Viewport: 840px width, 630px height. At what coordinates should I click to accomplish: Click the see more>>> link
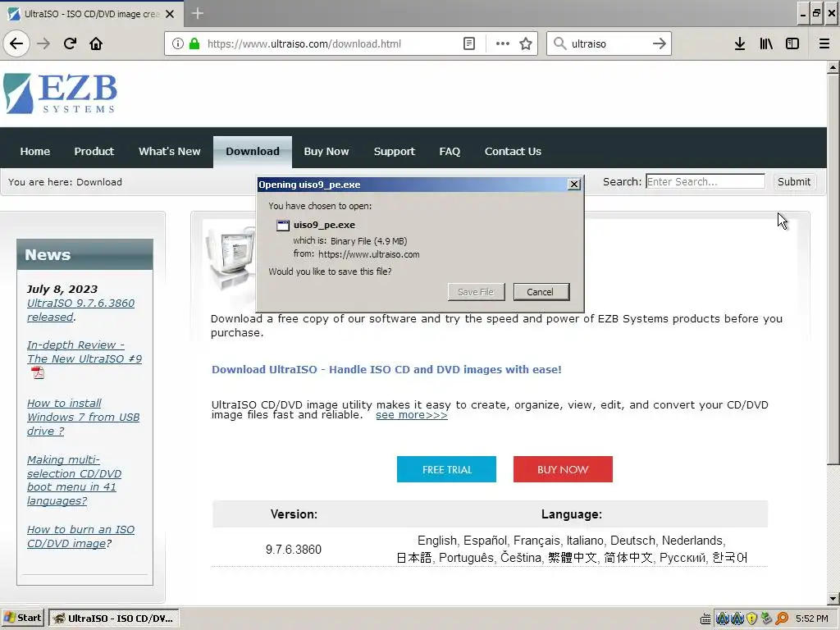click(x=412, y=414)
